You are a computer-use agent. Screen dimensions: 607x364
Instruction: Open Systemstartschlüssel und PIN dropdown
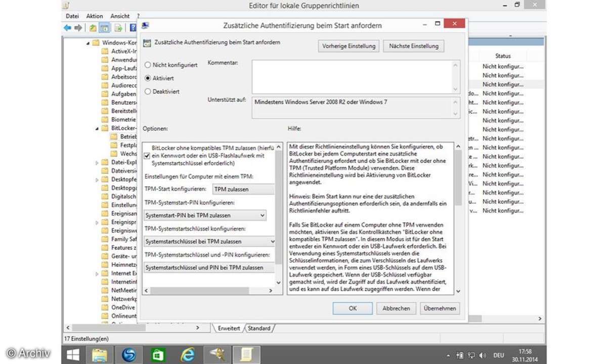[209, 267]
